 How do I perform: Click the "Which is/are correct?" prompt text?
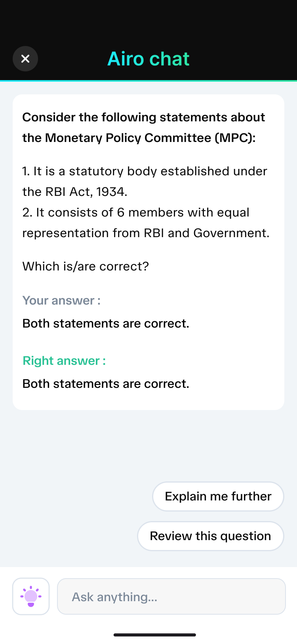click(x=86, y=266)
